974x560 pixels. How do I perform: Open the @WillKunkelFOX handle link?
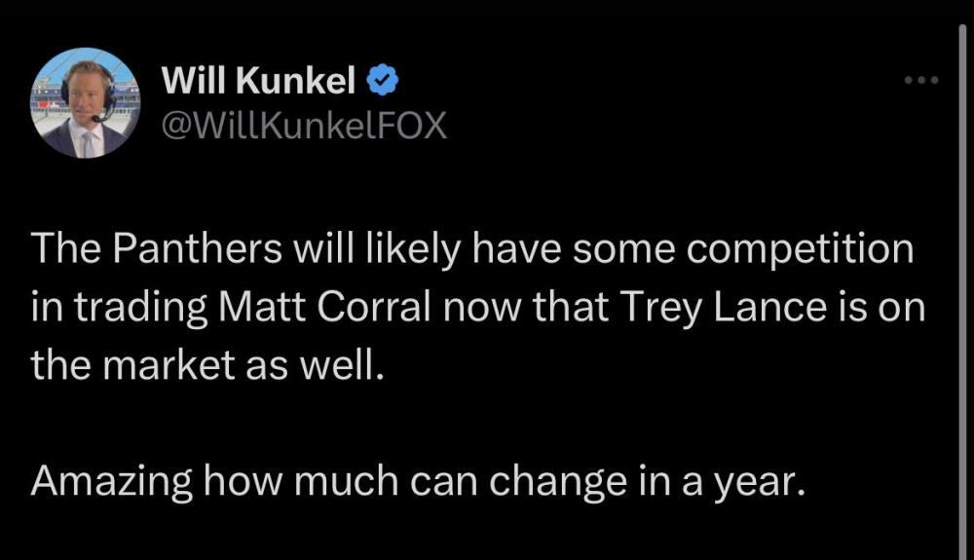[x=302, y=126]
